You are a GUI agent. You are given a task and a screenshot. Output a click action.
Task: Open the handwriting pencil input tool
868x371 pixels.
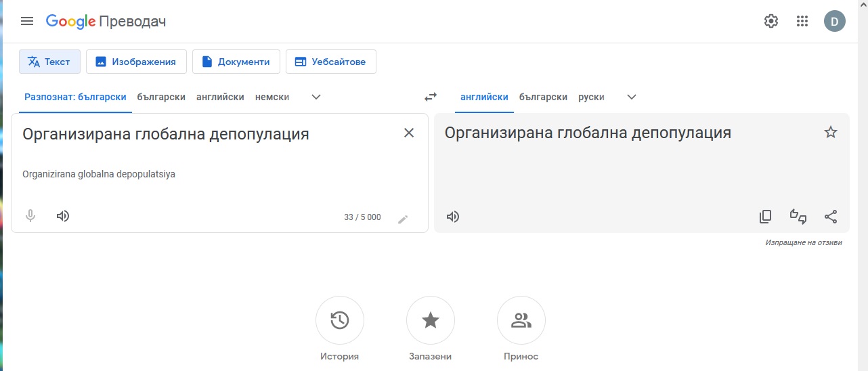coord(403,219)
